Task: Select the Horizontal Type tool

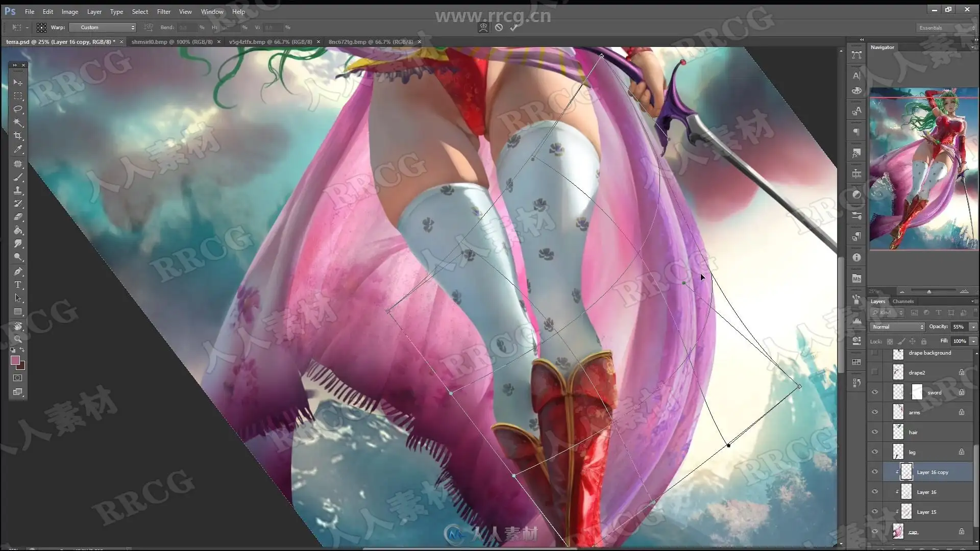Action: [x=18, y=285]
